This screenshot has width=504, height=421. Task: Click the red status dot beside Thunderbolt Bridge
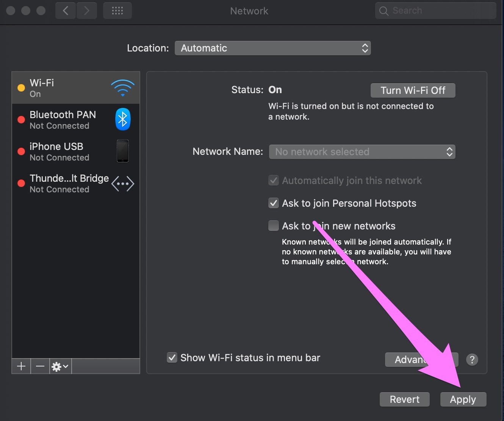(21, 183)
